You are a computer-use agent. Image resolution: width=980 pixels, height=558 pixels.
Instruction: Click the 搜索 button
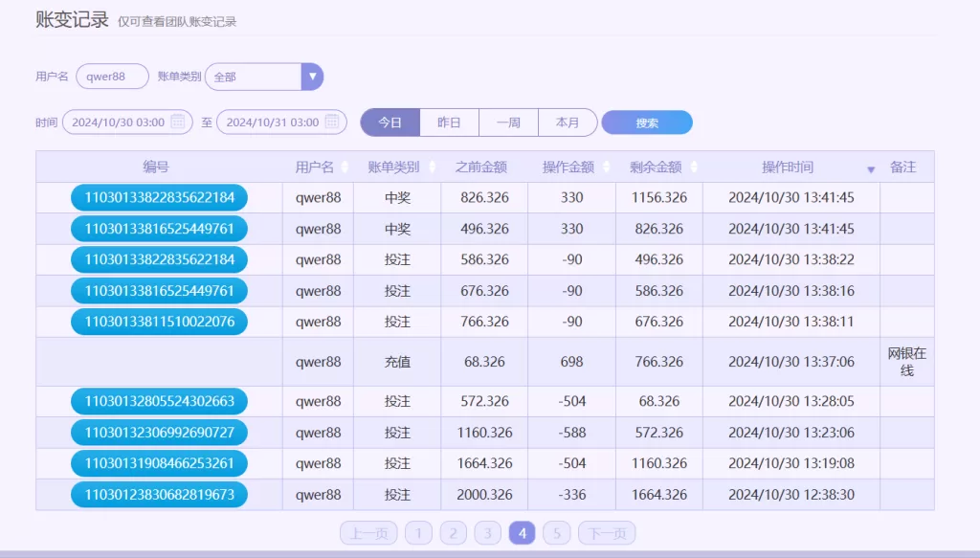click(647, 123)
